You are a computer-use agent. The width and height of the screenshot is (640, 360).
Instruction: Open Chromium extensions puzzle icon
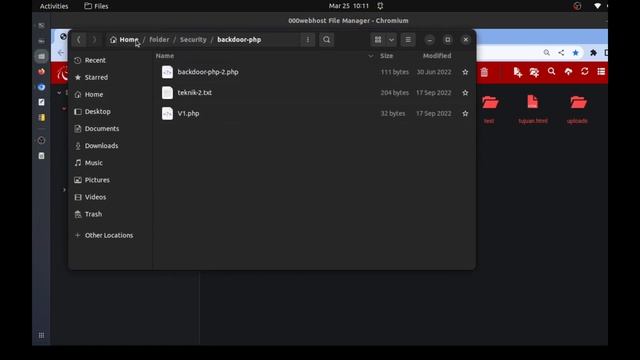593,53
